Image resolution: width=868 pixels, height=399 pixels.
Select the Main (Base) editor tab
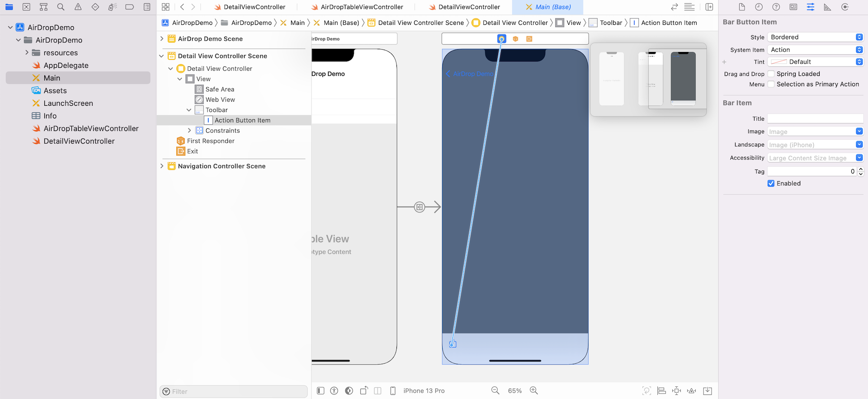[x=548, y=7]
